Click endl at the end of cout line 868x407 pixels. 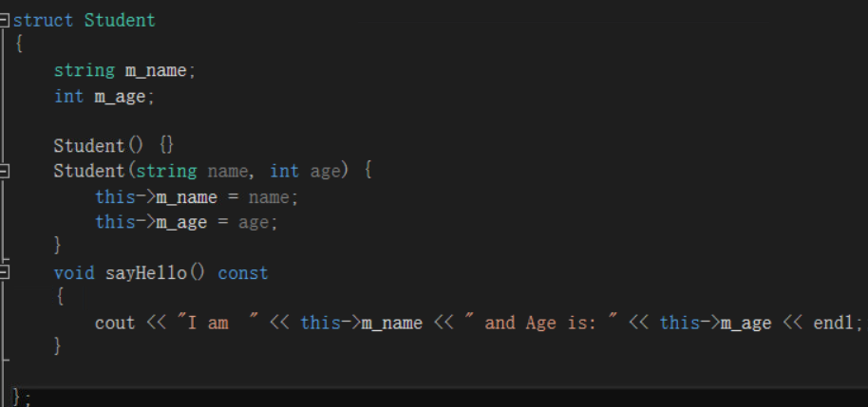[834, 323]
